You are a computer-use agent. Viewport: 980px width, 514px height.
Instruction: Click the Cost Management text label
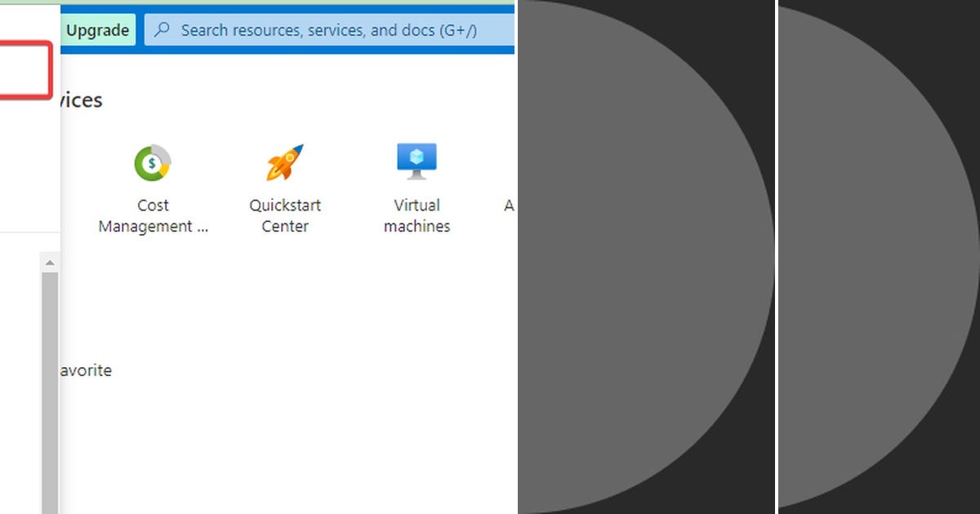[153, 215]
